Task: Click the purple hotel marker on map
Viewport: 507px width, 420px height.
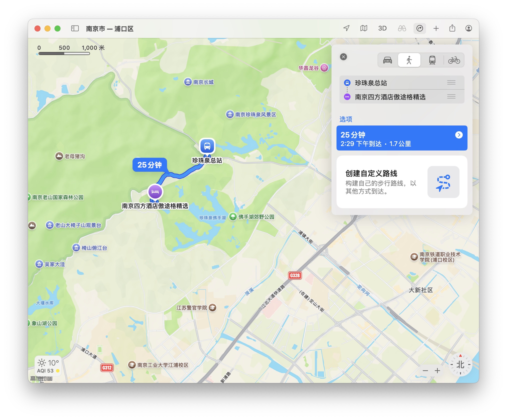Action: (155, 192)
